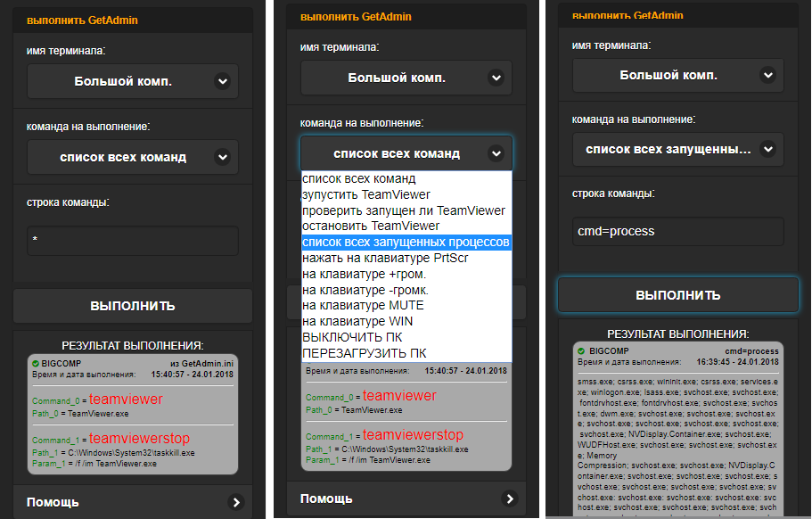Click 'Path_1' taskkill.exe line in middle result
812x519 pixels.
click(387, 449)
